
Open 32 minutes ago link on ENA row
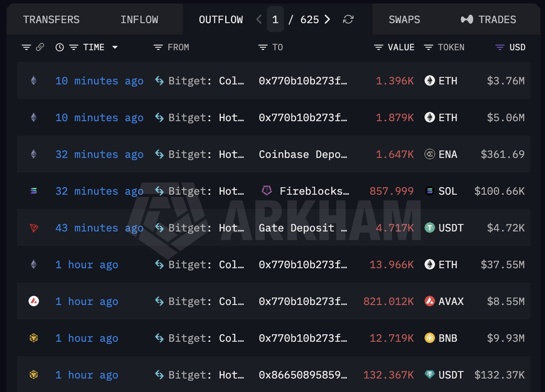(99, 154)
